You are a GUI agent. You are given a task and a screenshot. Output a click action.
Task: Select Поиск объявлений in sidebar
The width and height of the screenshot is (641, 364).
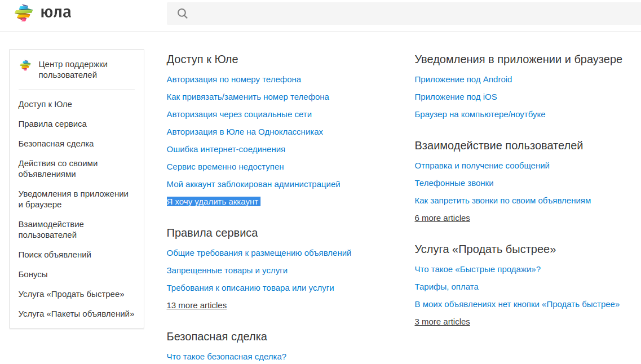(55, 255)
